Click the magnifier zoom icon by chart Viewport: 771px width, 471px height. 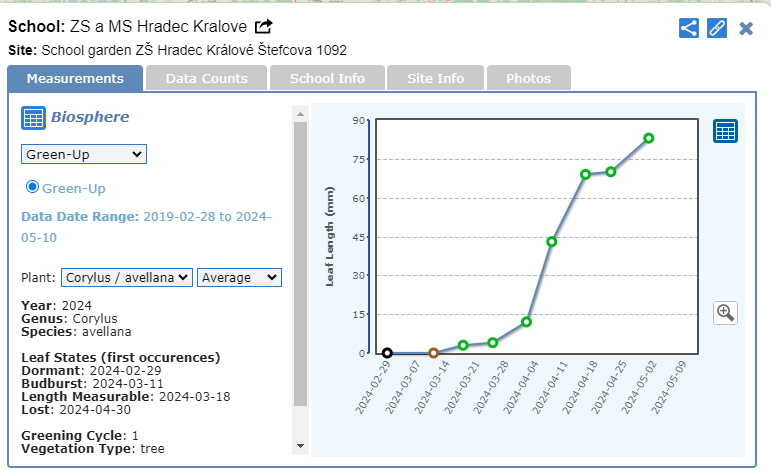[725, 313]
